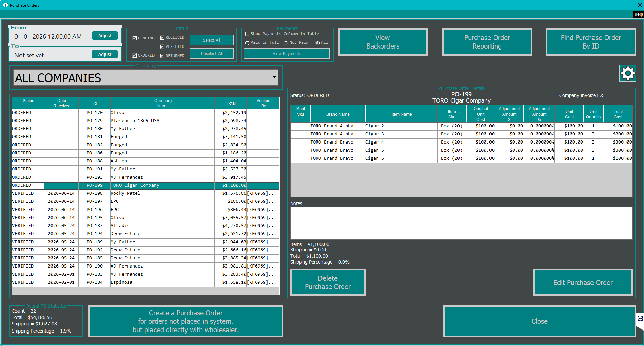Click Edit Purchase Order button
The height and width of the screenshot is (346, 644).
pos(583,282)
